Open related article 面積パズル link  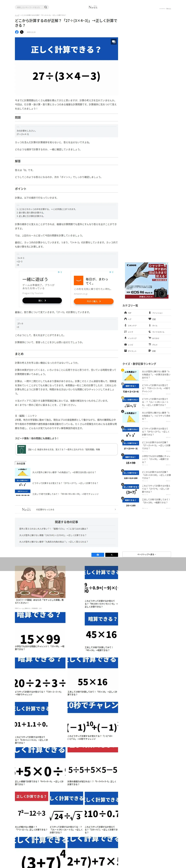pos(54,529)
